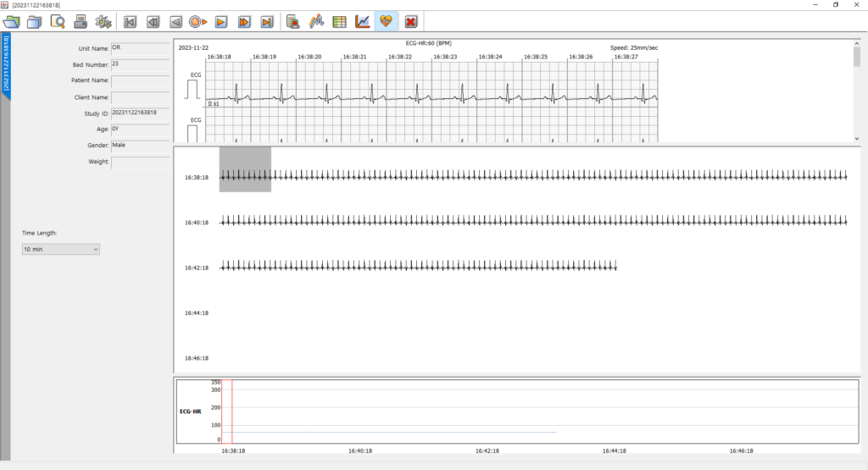This screenshot has width=868, height=470.
Task: Open the trend line chart icon
Action: coord(363,22)
